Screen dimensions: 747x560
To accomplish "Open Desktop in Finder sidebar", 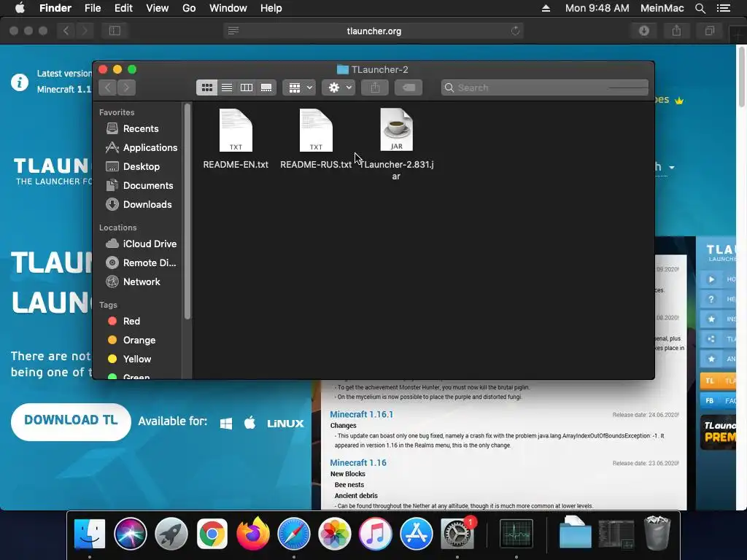I will point(141,167).
